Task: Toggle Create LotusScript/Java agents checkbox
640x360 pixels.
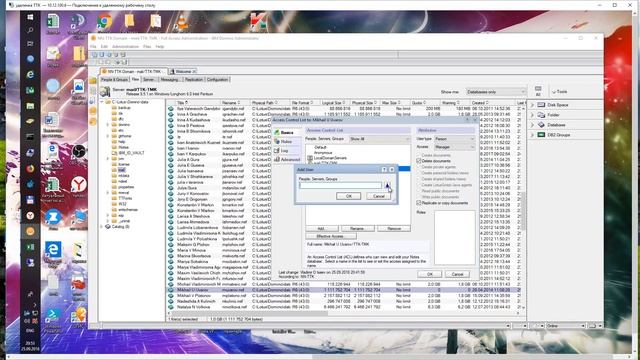Action: [x=419, y=185]
